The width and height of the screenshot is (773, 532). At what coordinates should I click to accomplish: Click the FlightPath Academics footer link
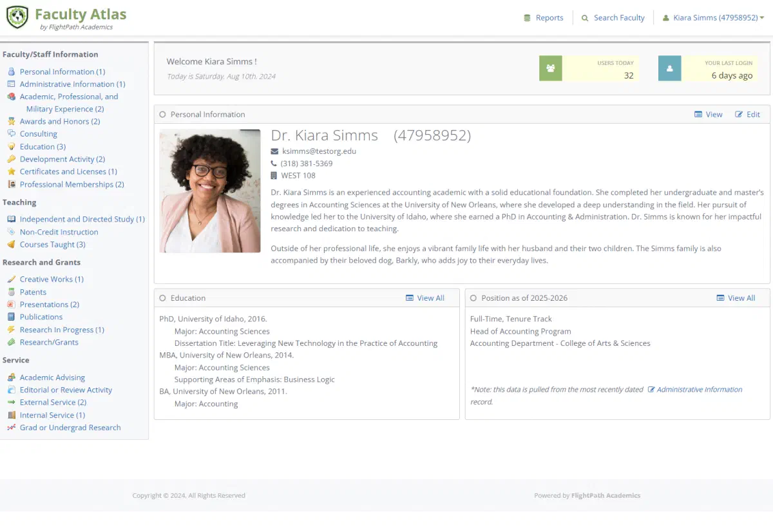click(606, 495)
